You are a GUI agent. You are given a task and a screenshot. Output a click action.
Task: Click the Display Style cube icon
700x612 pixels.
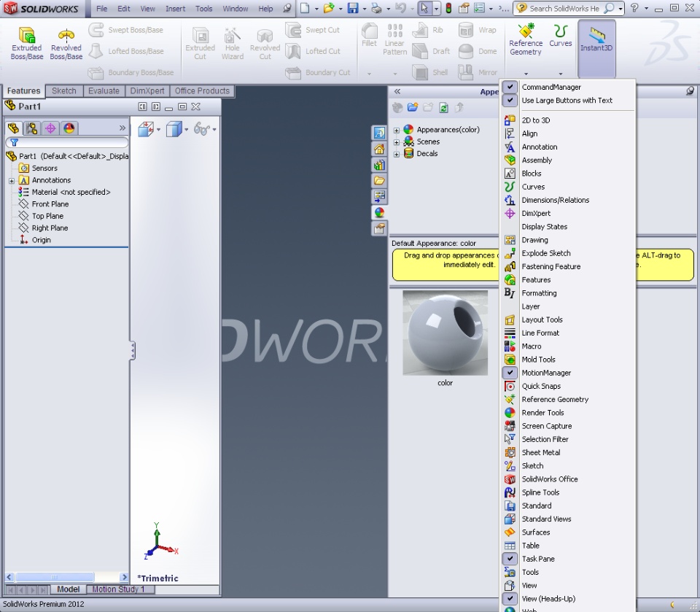[174, 130]
